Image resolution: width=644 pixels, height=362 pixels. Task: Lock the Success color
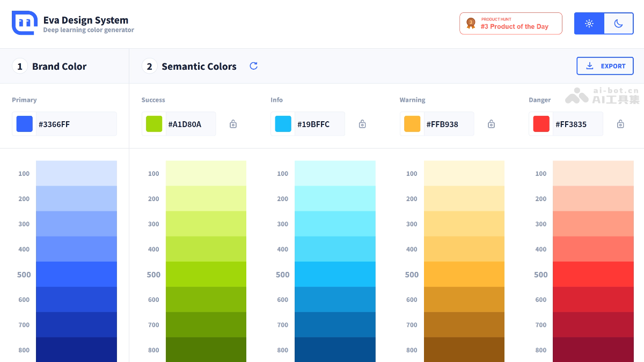[x=233, y=123]
